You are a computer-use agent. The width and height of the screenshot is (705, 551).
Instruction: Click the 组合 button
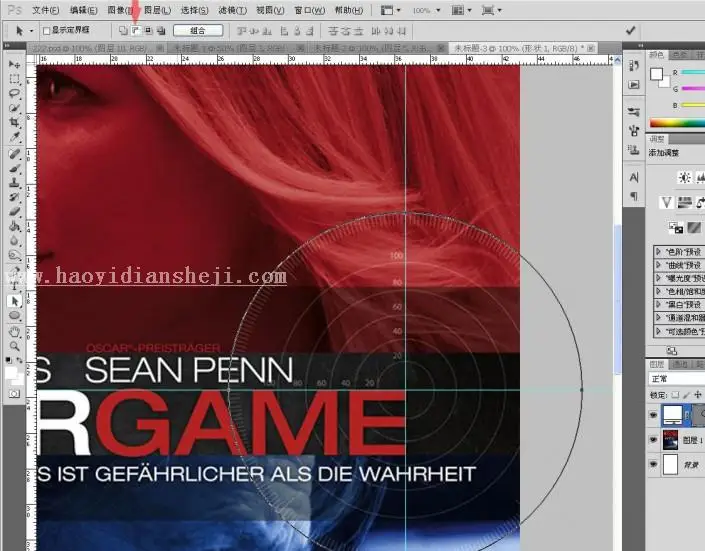pyautogui.click(x=198, y=31)
